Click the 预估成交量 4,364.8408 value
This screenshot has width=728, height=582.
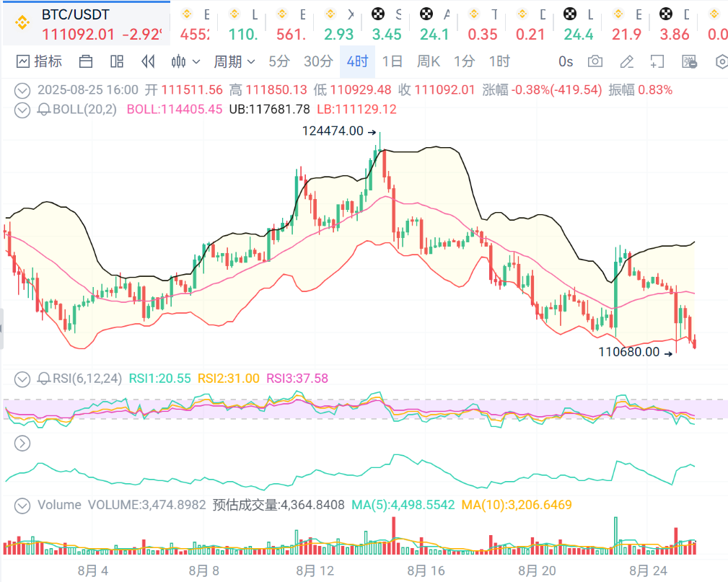279,505
